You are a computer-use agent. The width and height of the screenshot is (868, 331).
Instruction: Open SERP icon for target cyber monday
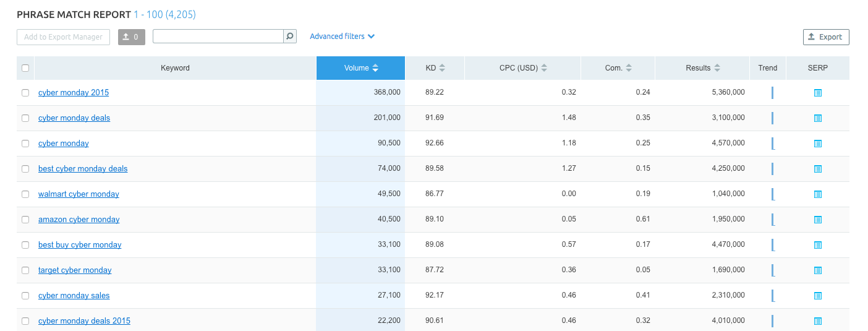click(817, 270)
